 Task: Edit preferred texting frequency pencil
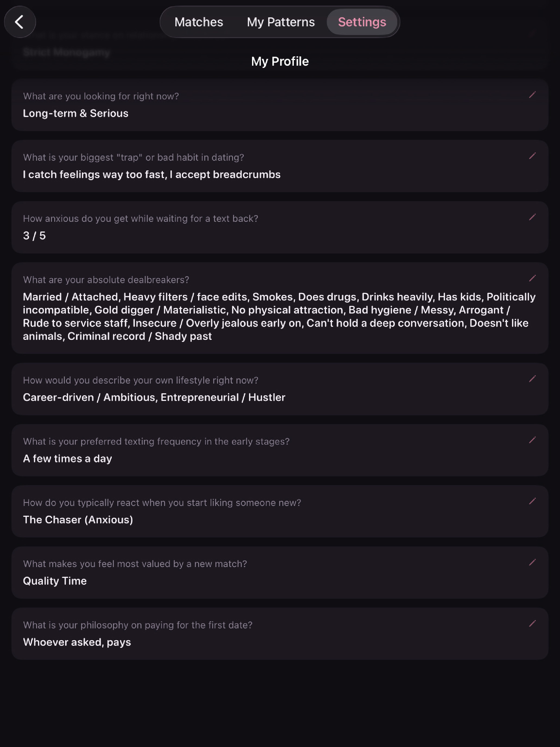pos(532,440)
